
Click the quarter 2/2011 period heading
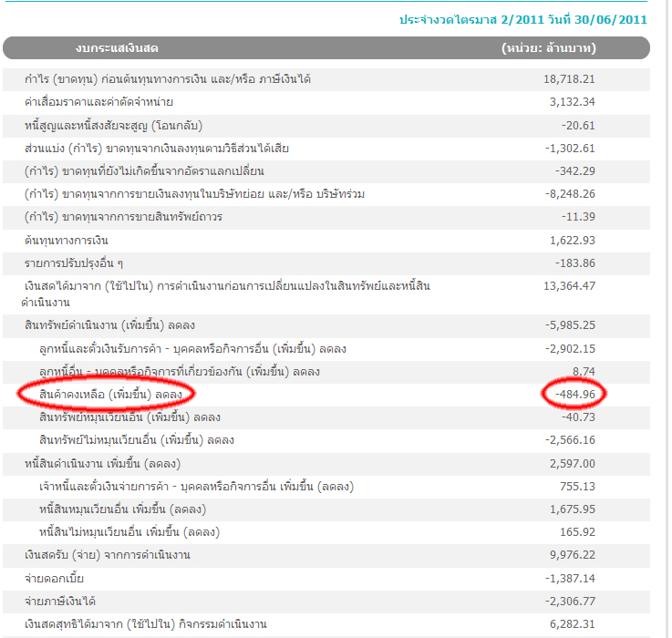(x=522, y=20)
